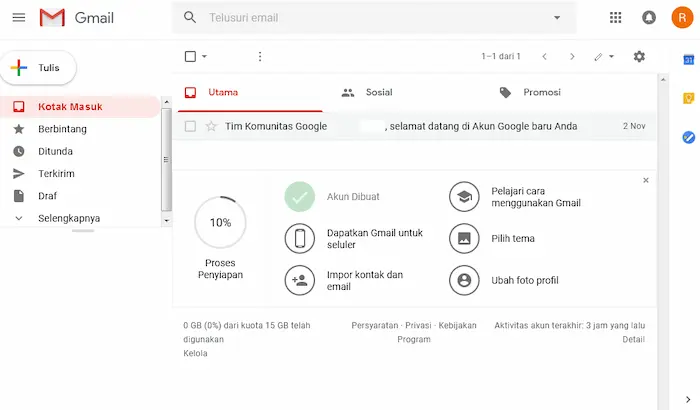The image size is (700, 410).
Task: Click the notifications bell icon
Action: pos(649,18)
